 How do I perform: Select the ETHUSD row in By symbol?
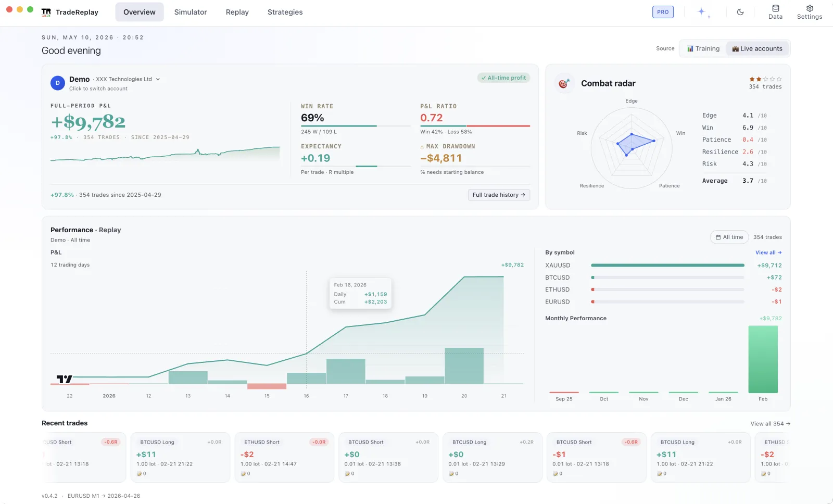(x=663, y=289)
